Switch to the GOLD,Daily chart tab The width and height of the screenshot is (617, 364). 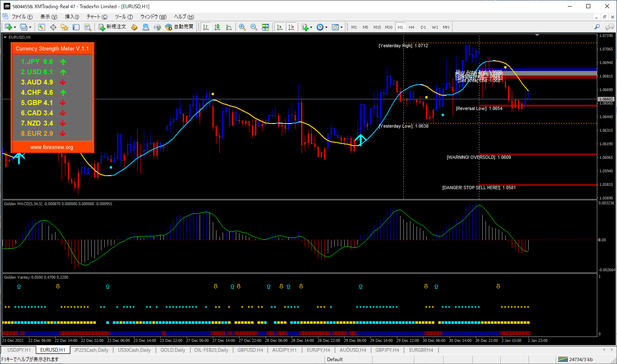(x=174, y=350)
